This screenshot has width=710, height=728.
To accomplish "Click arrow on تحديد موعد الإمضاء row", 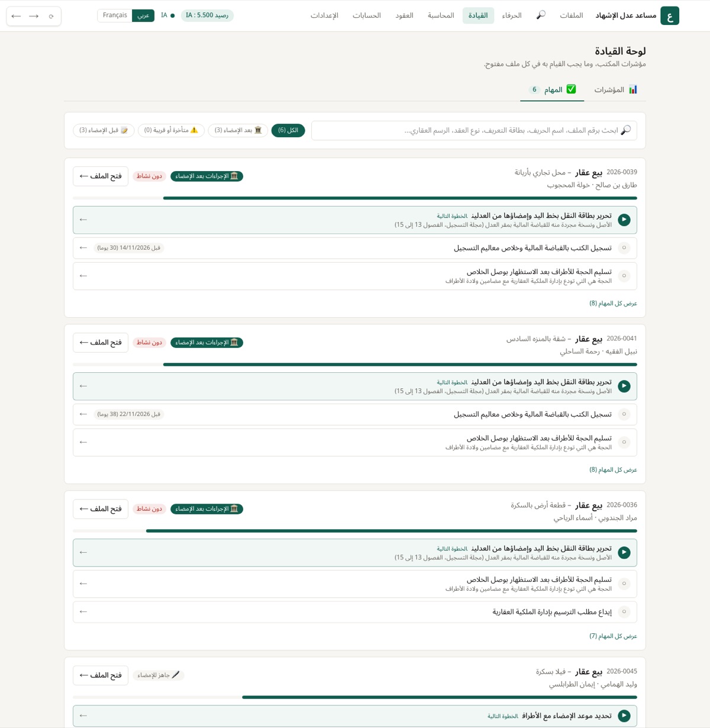I will click(83, 716).
